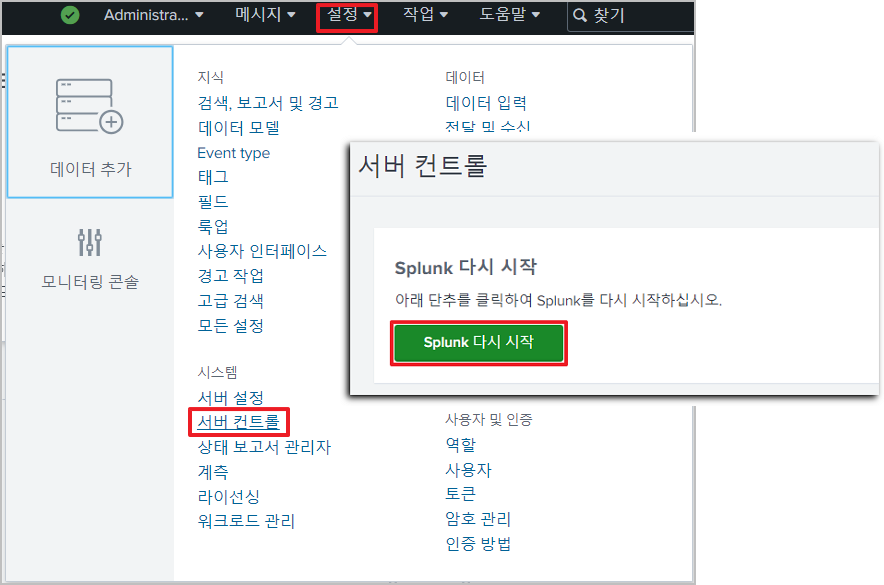This screenshot has height=585, width=884.
Task: Open 상태 보고서 관리자 link
Action: tap(264, 447)
